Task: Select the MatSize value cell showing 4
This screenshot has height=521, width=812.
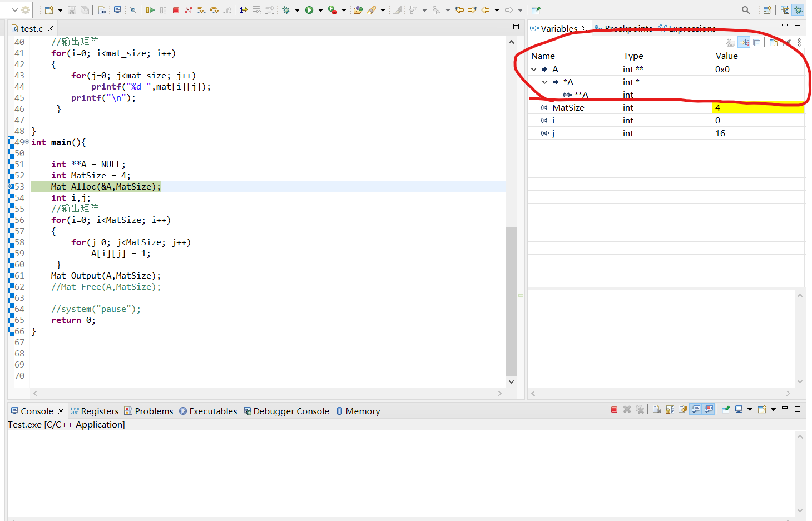Action: tap(758, 108)
